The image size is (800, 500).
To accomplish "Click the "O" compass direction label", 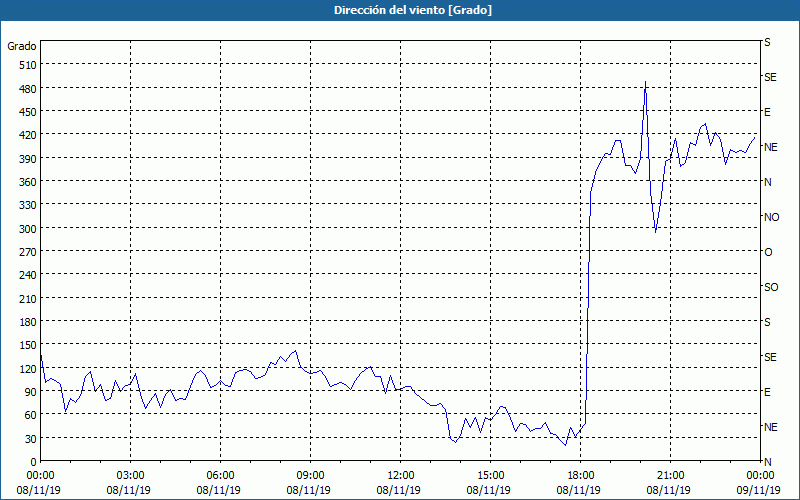I will (x=768, y=253).
